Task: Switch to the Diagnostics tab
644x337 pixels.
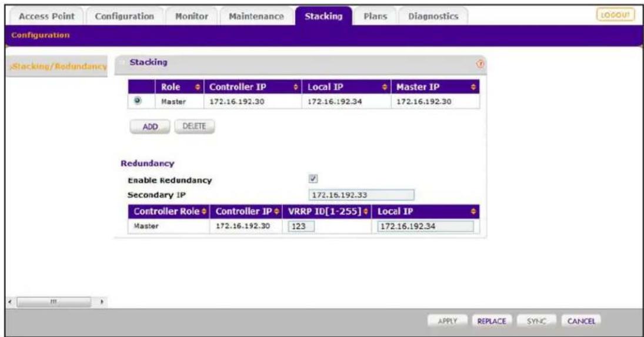Action: [433, 16]
